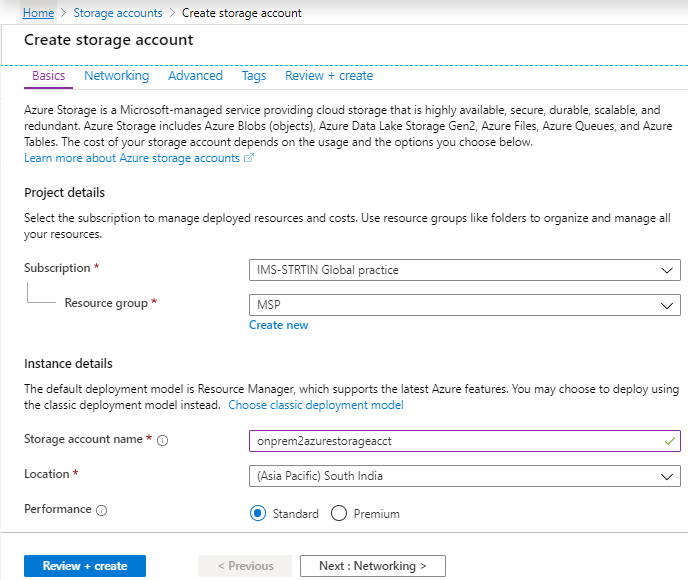Click Create new resource group link
This screenshot has width=688, height=580.
point(279,325)
